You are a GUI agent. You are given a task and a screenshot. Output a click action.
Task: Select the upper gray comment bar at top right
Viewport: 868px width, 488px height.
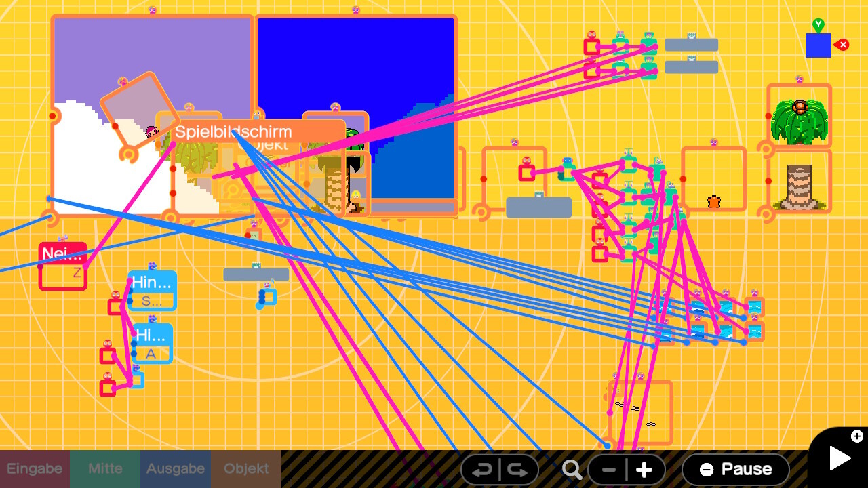(x=691, y=45)
